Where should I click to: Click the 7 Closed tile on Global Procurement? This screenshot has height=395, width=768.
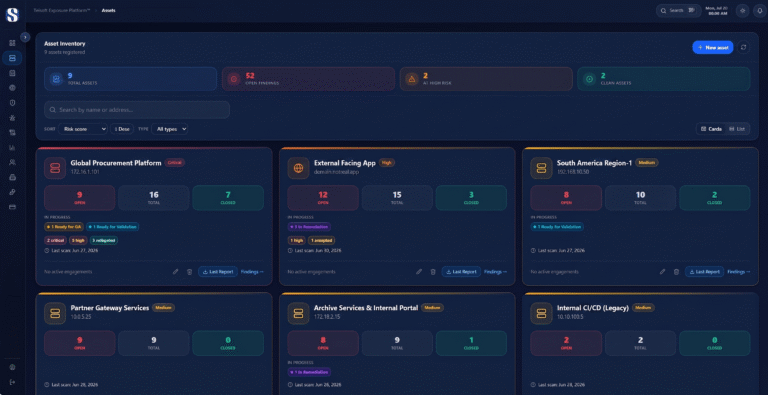pos(228,198)
